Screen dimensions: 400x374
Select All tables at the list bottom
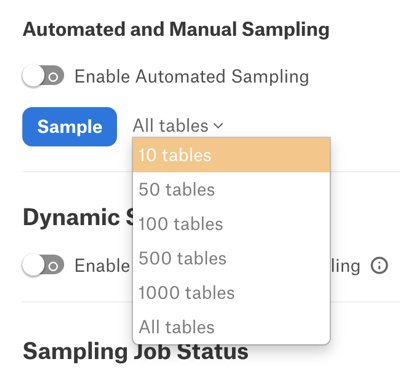tap(231, 327)
